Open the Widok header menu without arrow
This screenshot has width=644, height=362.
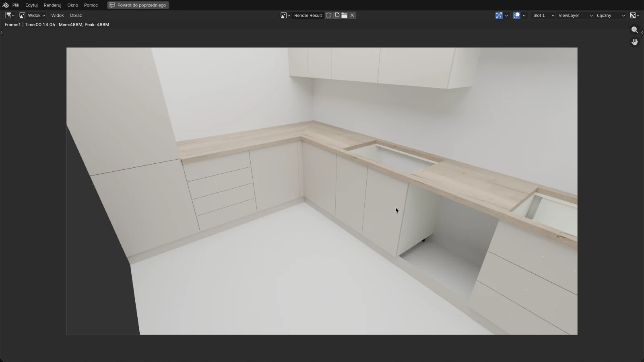click(57, 15)
